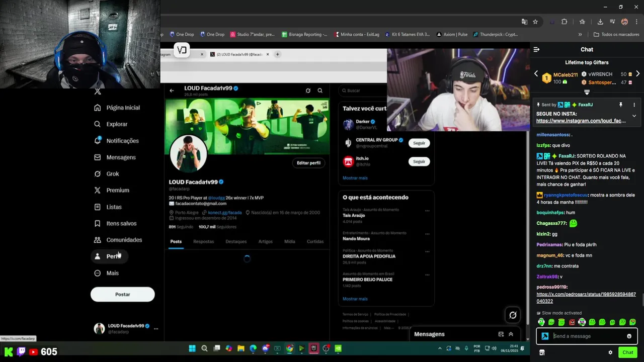644x362 pixels.
Task: Click the Buscar search field
Action: pos(363,90)
